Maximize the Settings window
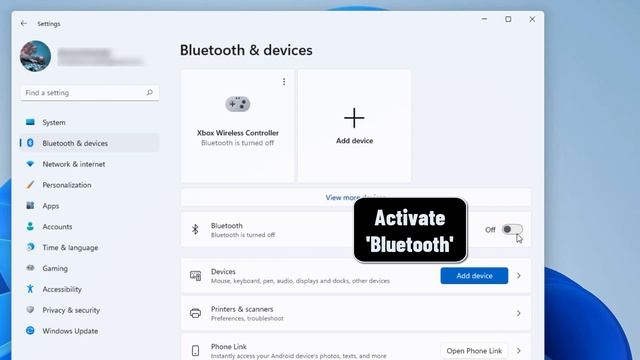Viewport: 640px width, 360px height. pyautogui.click(x=508, y=19)
